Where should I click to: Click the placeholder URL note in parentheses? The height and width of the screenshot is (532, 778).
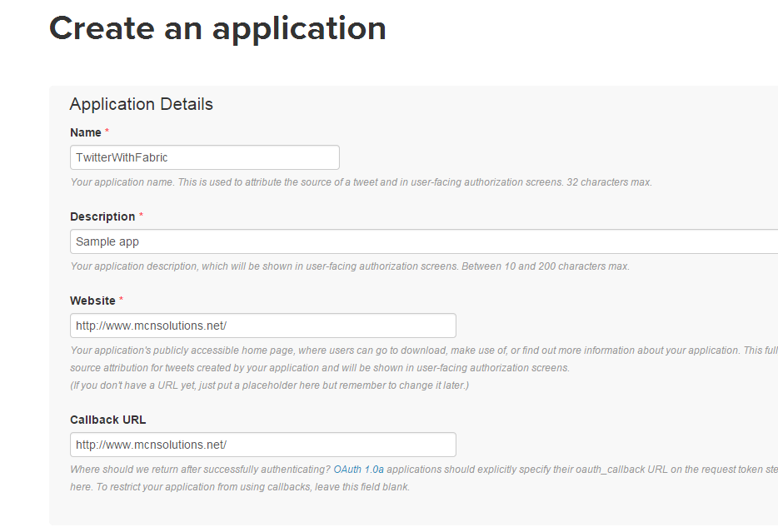pos(270,385)
